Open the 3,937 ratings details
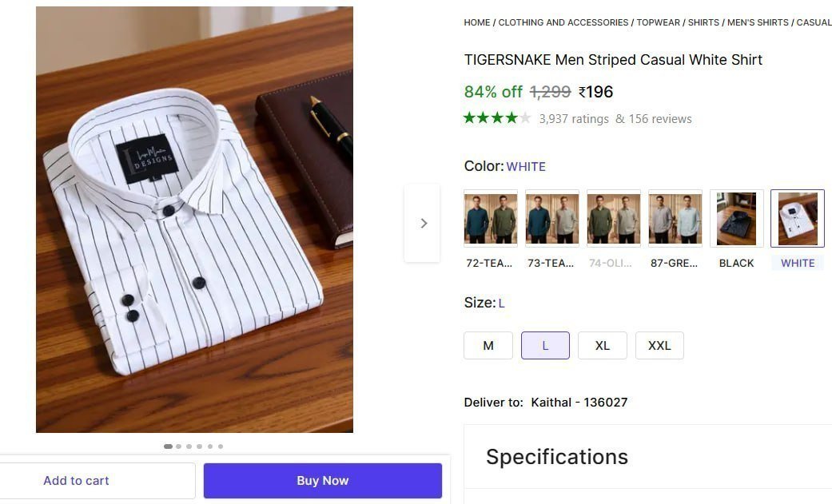This screenshot has width=832, height=504. [x=573, y=118]
